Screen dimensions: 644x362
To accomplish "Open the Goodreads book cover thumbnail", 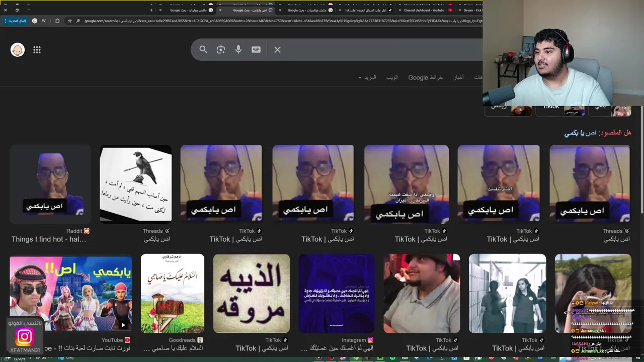I will [173, 293].
